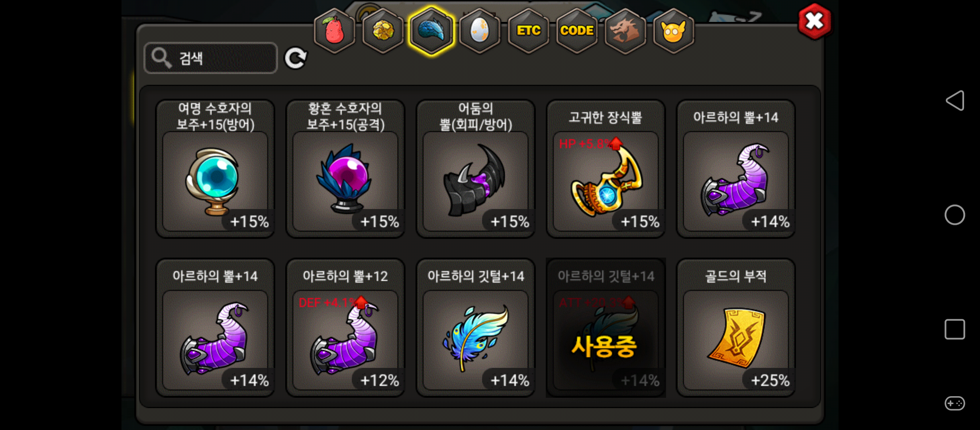Select 여명 수호자의 보주+15(방어) orb item

point(215,169)
